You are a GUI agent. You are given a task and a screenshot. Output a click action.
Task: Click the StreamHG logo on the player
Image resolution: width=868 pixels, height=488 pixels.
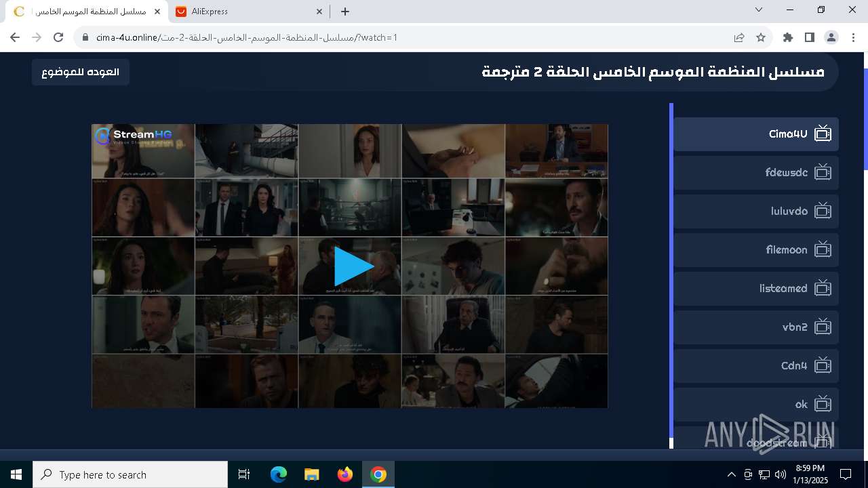point(134,136)
